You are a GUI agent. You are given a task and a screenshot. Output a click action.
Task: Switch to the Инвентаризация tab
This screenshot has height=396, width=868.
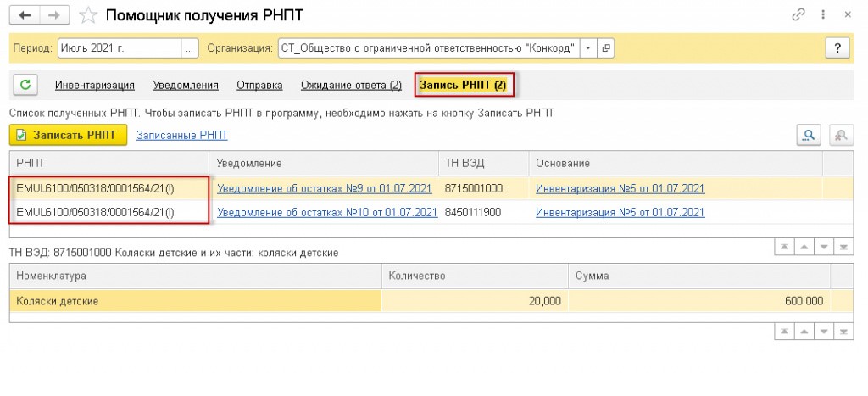point(95,86)
